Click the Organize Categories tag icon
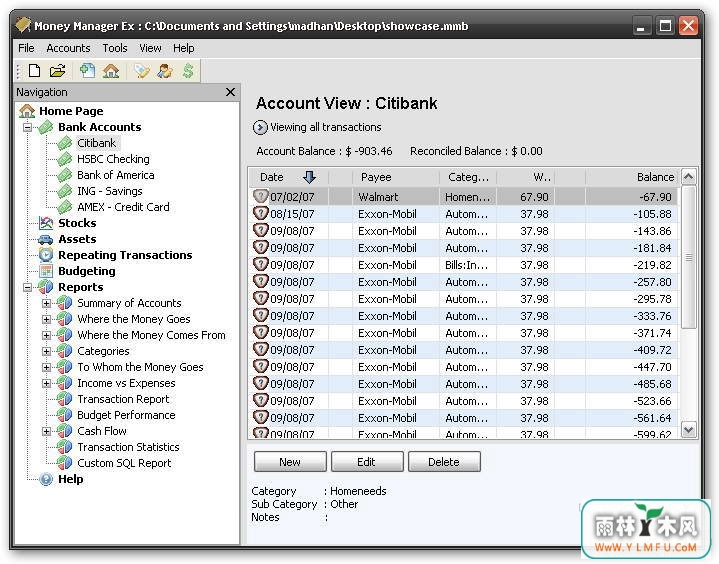719x564 pixels. click(x=142, y=71)
